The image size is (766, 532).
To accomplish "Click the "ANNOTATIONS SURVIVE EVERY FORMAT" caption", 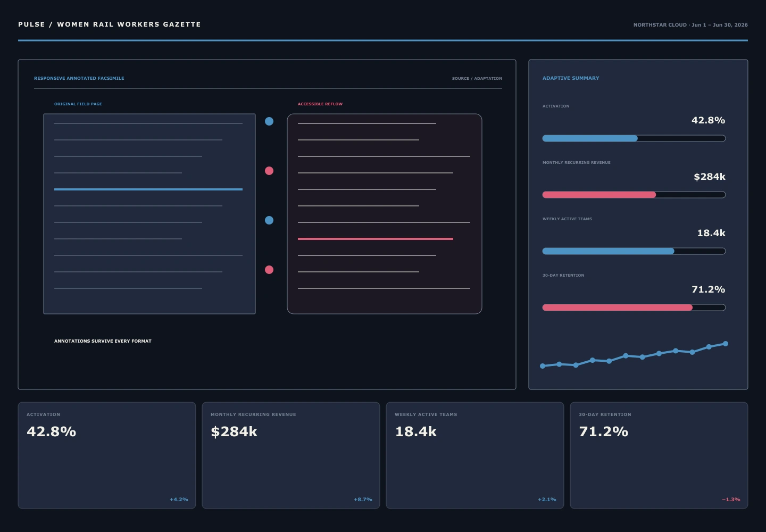I will click(x=103, y=341).
